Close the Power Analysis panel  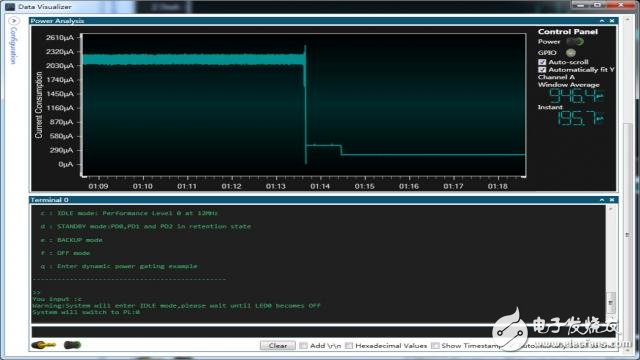612,21
